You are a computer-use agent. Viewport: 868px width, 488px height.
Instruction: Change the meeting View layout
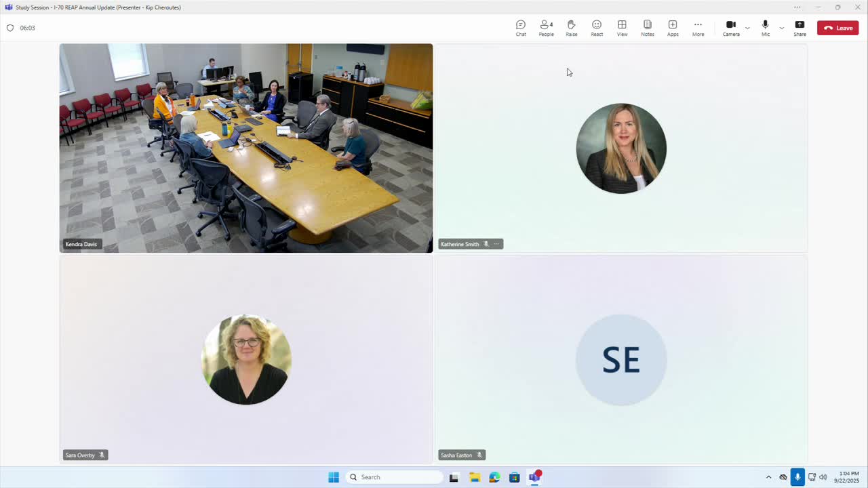tap(622, 28)
